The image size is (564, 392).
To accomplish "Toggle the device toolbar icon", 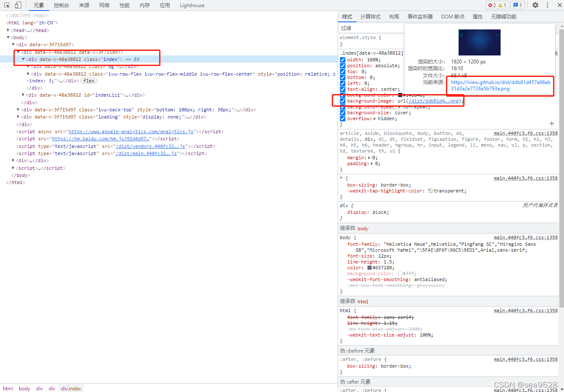I will click(x=18, y=5).
